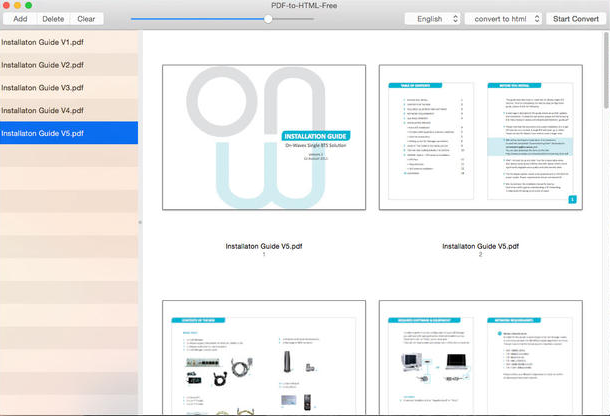
Task: Click the Add button
Action: pos(20,19)
